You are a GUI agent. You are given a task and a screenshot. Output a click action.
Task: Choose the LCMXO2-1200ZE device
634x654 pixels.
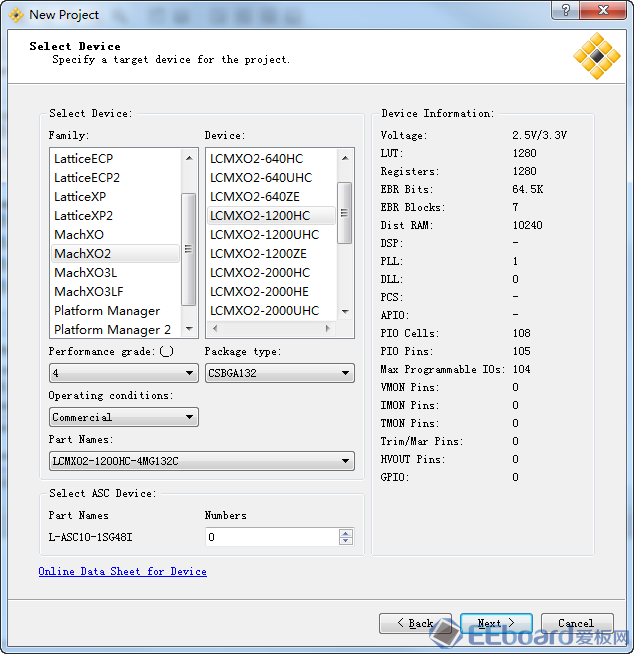coord(258,254)
